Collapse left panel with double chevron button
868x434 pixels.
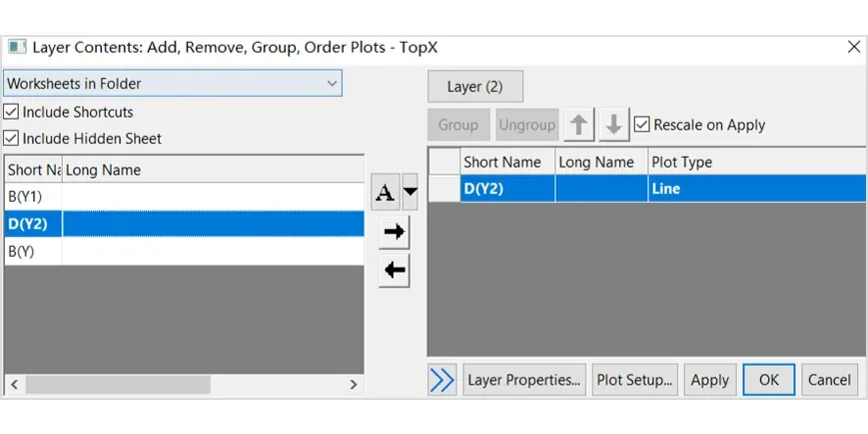(x=441, y=380)
